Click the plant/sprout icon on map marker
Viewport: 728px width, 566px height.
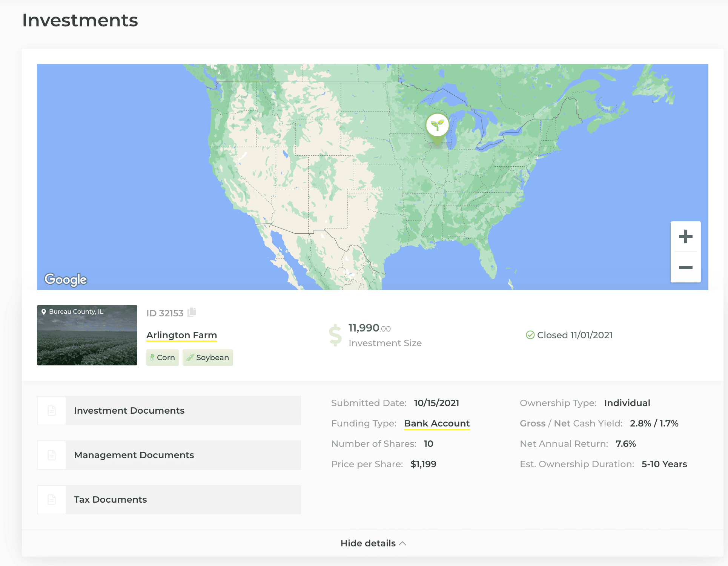437,124
